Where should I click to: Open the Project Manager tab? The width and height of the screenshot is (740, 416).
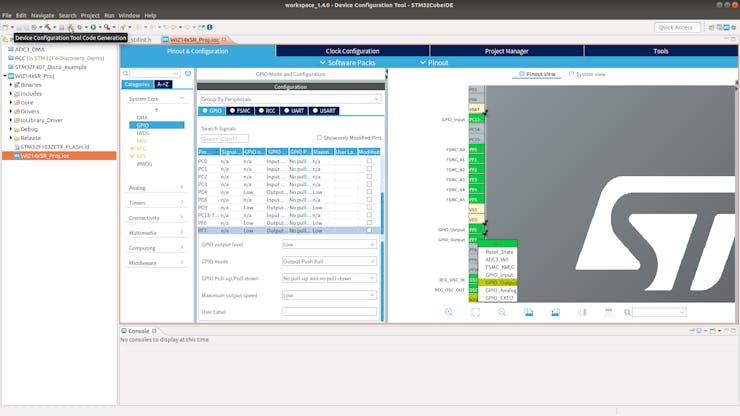tap(506, 51)
